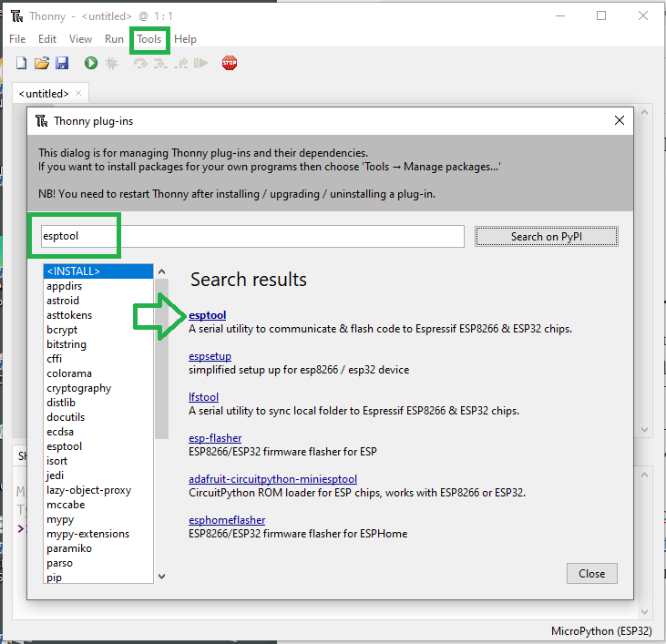
Task: Select isort in the package list
Action: (x=98, y=461)
